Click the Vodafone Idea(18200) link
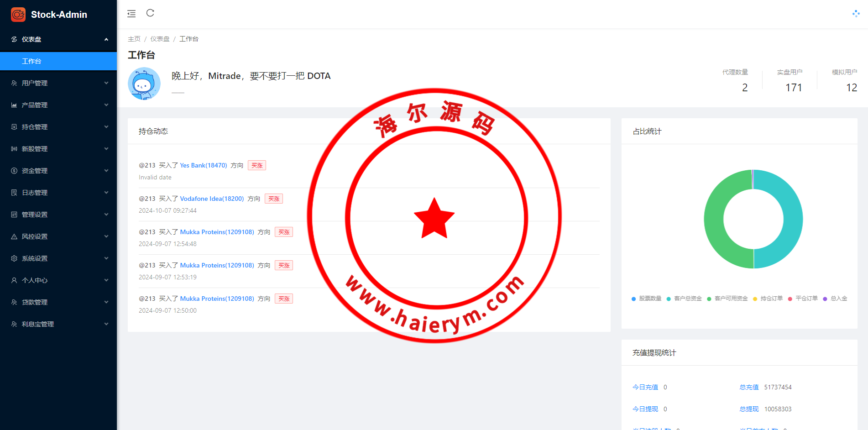The width and height of the screenshot is (868, 430). pyautogui.click(x=212, y=199)
